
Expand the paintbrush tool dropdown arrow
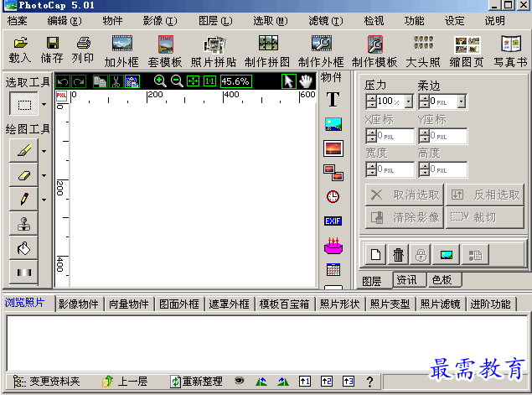pos(44,151)
